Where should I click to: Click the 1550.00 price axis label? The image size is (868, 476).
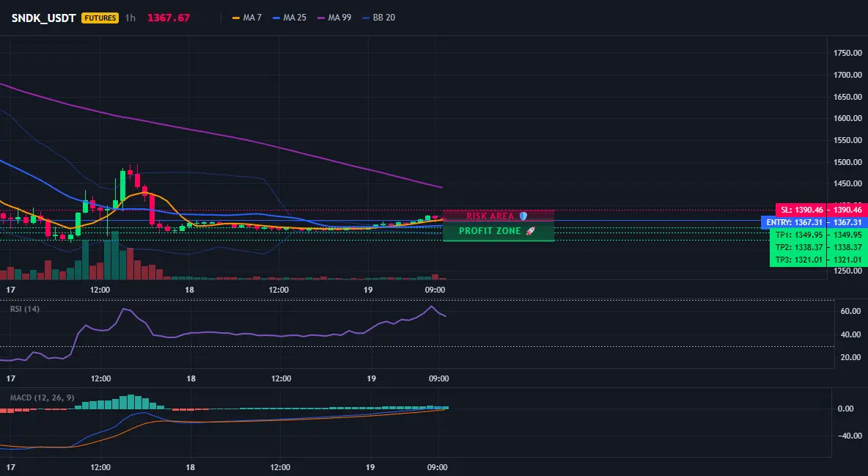[847, 140]
